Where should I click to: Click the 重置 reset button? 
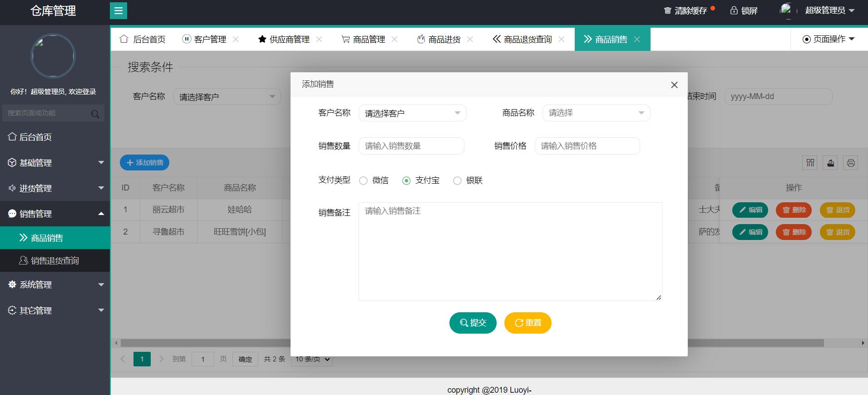pos(528,323)
